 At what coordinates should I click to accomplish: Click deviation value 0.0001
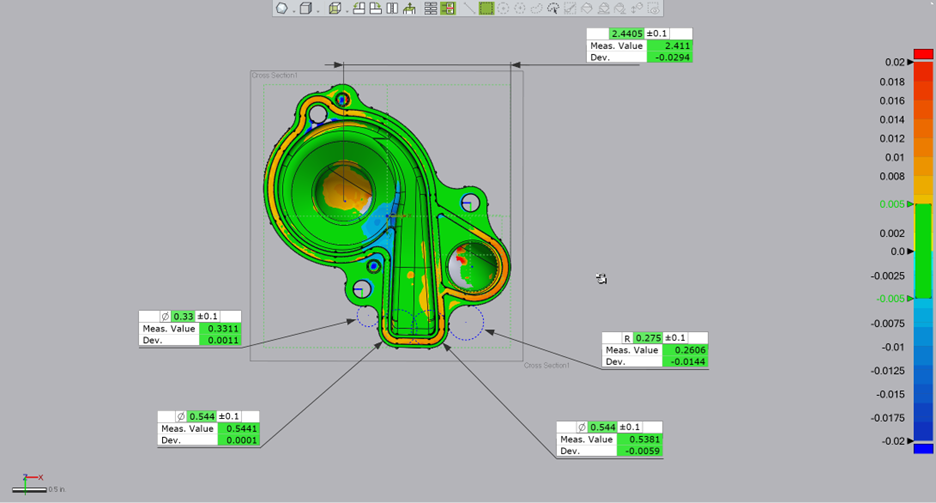238,440
